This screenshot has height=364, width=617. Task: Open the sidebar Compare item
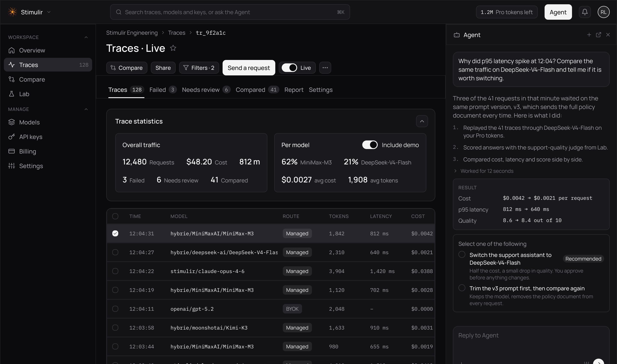[x=48, y=79]
